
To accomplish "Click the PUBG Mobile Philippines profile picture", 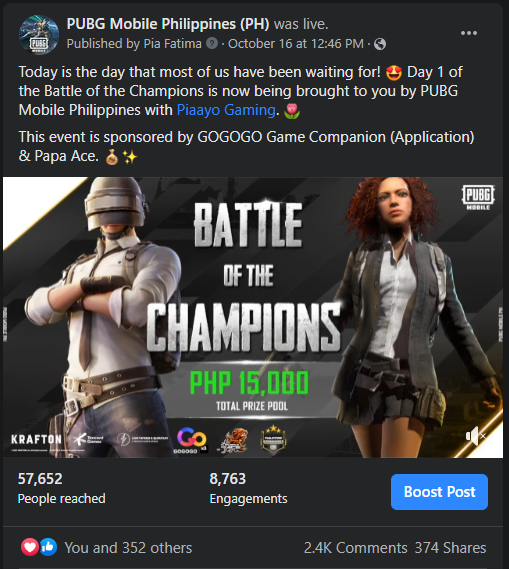I will point(39,34).
